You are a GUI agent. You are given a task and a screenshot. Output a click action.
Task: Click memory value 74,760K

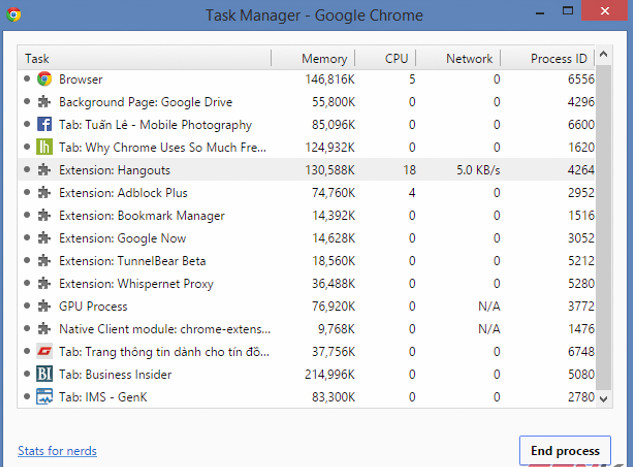click(333, 193)
